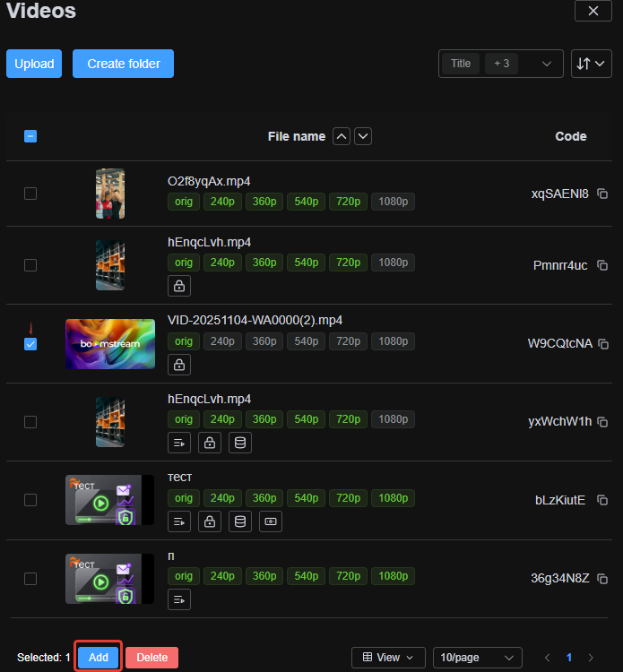Check the Pmnrr4uc row checkbox
The width and height of the screenshot is (623, 672).
pyautogui.click(x=30, y=265)
